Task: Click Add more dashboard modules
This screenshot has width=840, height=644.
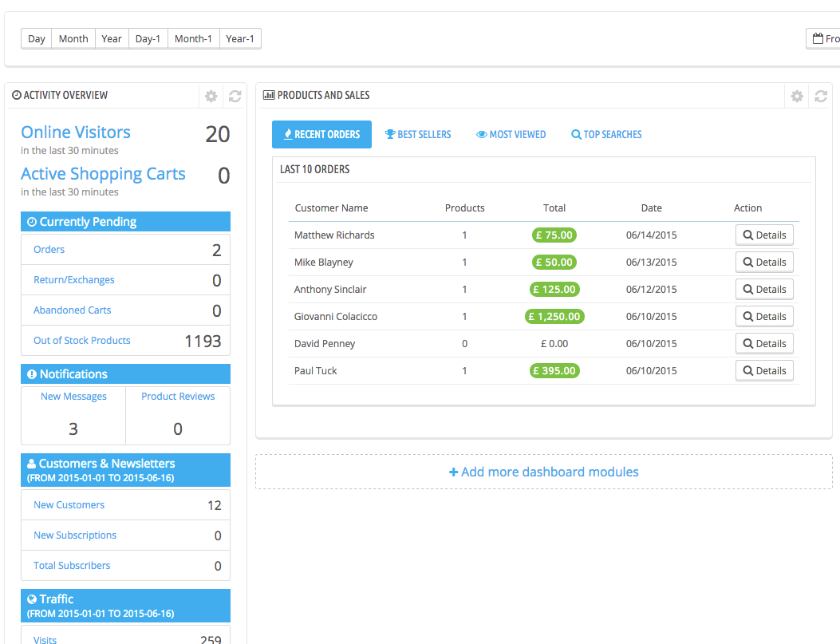Action: coord(544,472)
